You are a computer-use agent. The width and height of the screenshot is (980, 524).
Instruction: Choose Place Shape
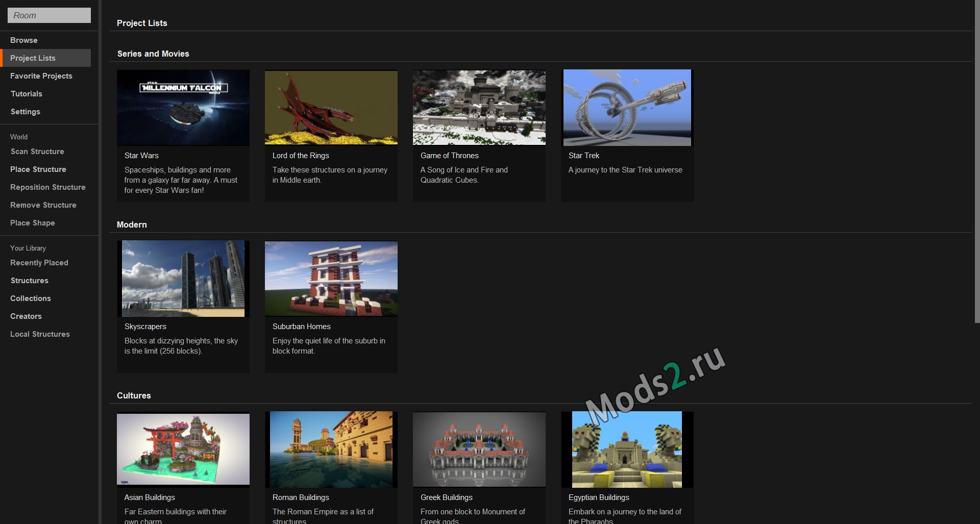[33, 223]
